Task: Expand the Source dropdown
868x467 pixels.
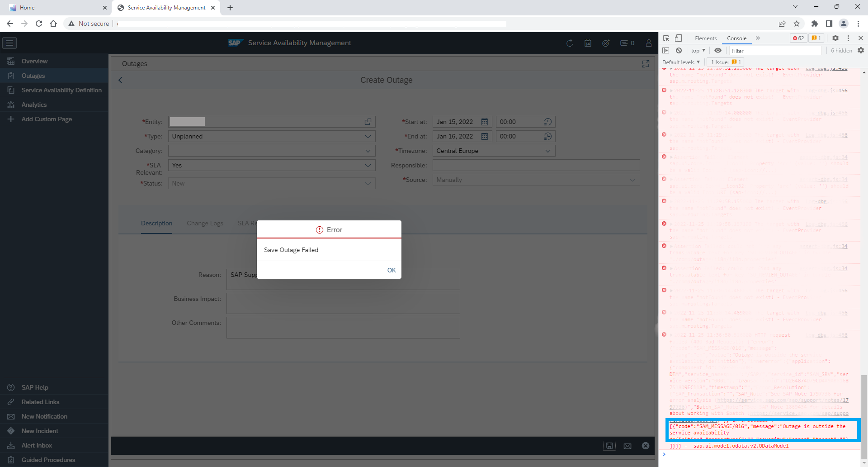Action: point(632,180)
